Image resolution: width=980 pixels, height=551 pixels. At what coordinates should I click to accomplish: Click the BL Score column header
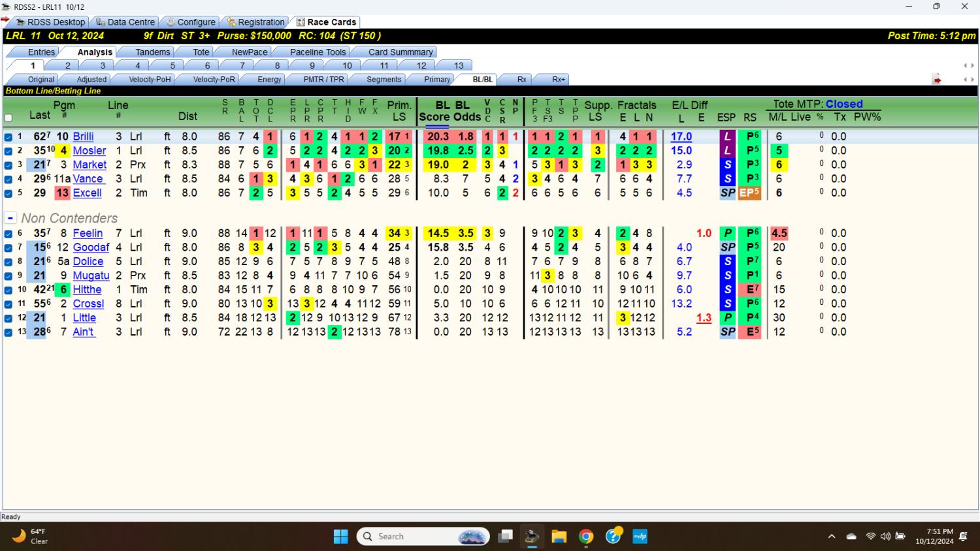coord(434,111)
